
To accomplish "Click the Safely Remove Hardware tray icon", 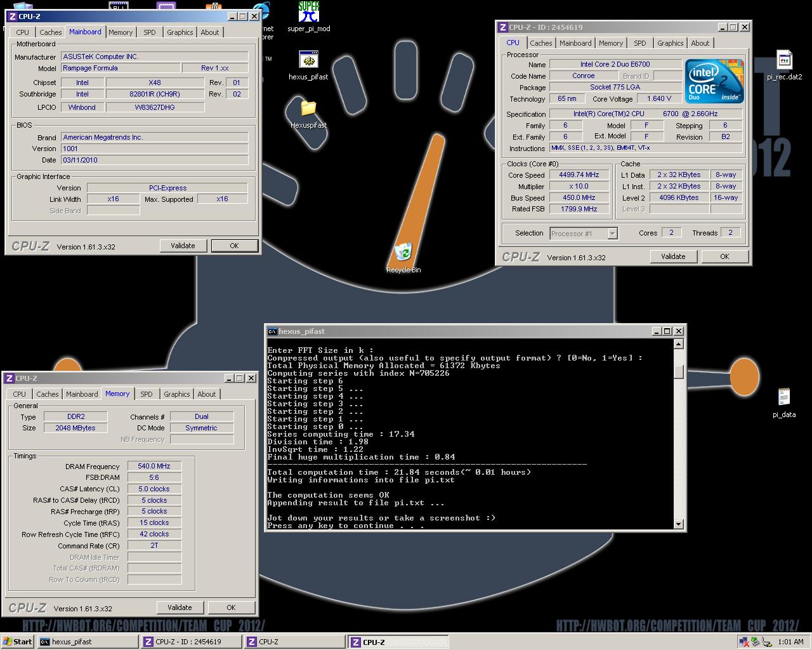I will click(x=755, y=642).
